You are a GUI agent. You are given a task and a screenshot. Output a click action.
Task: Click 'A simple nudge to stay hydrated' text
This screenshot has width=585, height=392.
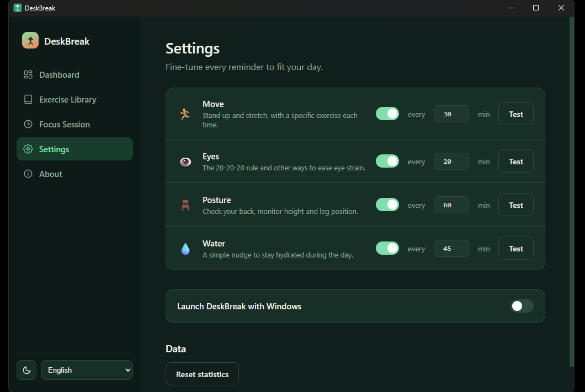[278, 255]
